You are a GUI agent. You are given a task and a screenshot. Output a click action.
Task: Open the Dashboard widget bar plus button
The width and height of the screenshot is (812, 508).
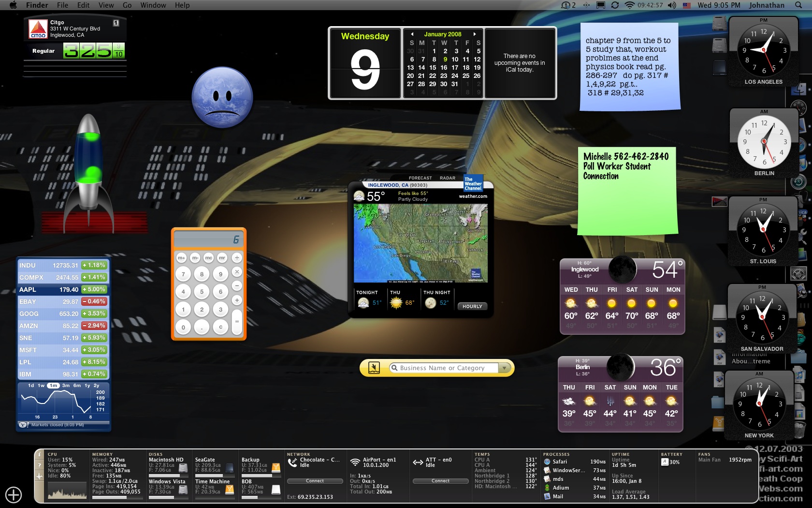pyautogui.click(x=14, y=494)
